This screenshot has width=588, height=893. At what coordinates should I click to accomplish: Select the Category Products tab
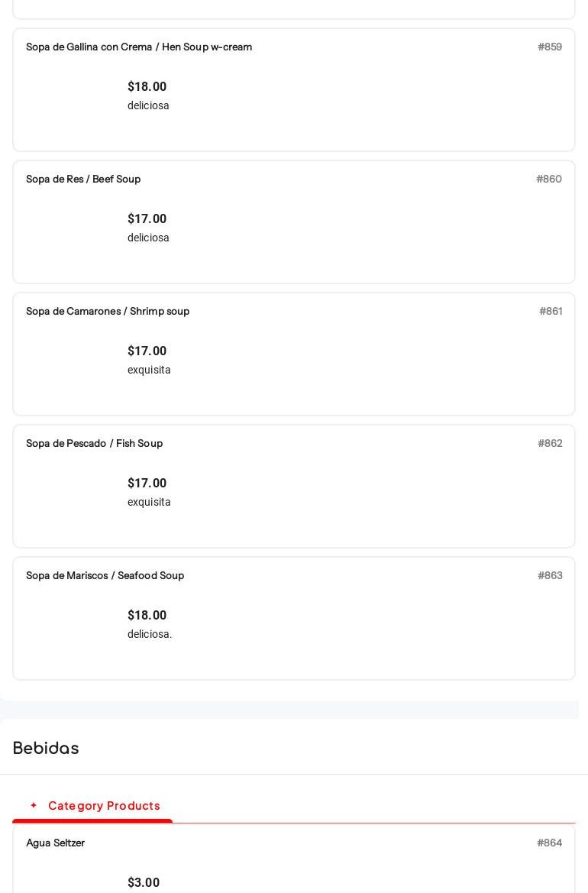[104, 806]
